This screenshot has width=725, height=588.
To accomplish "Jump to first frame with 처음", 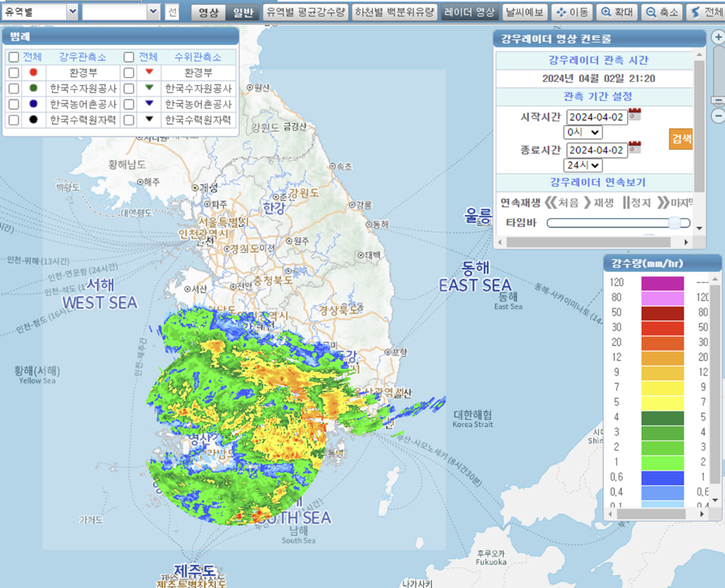I will point(562,202).
